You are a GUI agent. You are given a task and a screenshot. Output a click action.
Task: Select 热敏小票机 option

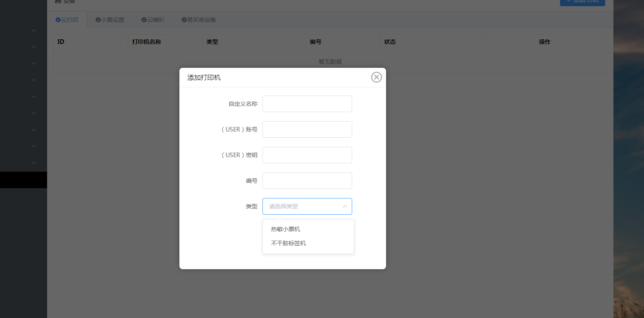tap(308, 229)
